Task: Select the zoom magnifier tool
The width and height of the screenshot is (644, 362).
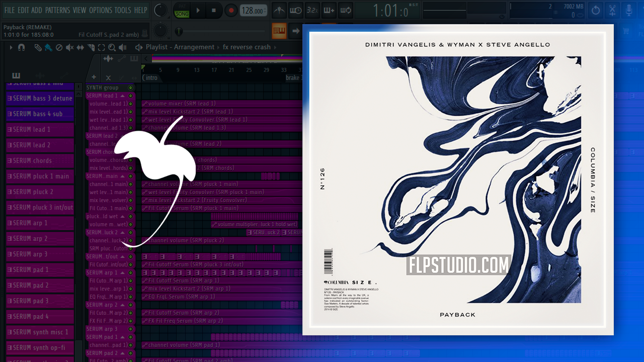Action: click(112, 47)
